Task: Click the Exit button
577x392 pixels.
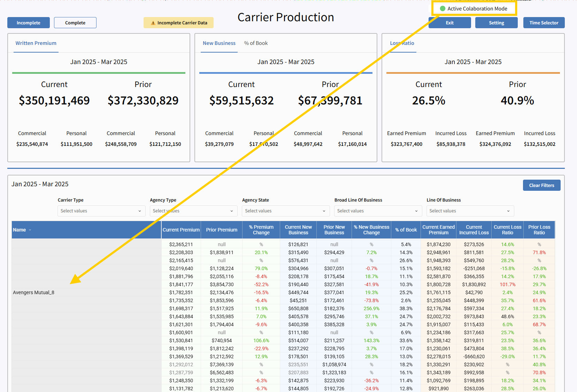Action: pyautogui.click(x=449, y=23)
